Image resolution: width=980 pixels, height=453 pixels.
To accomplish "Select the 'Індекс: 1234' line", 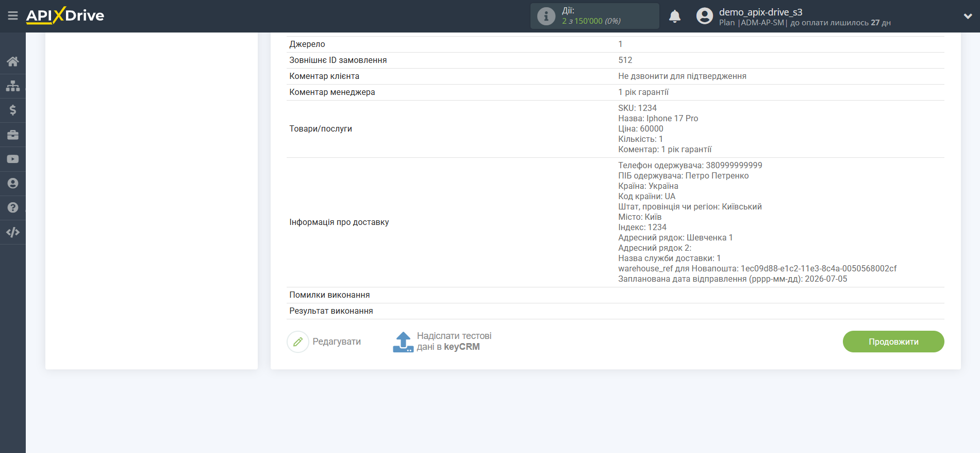I will click(x=642, y=228).
